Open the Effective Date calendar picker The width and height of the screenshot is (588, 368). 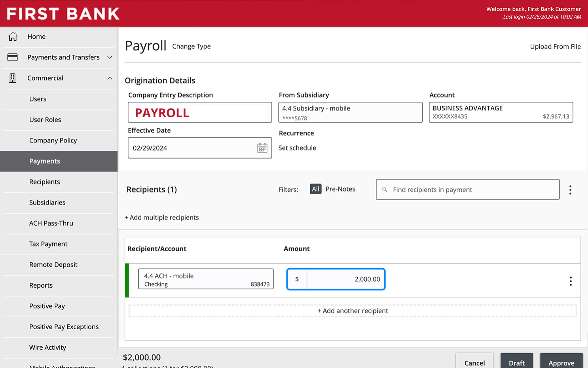coord(262,148)
